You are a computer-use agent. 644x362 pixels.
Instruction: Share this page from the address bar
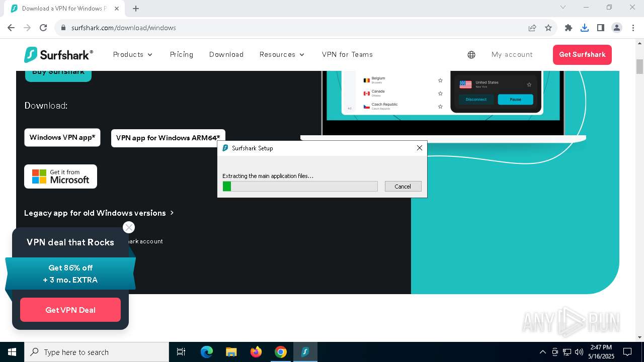pyautogui.click(x=532, y=28)
